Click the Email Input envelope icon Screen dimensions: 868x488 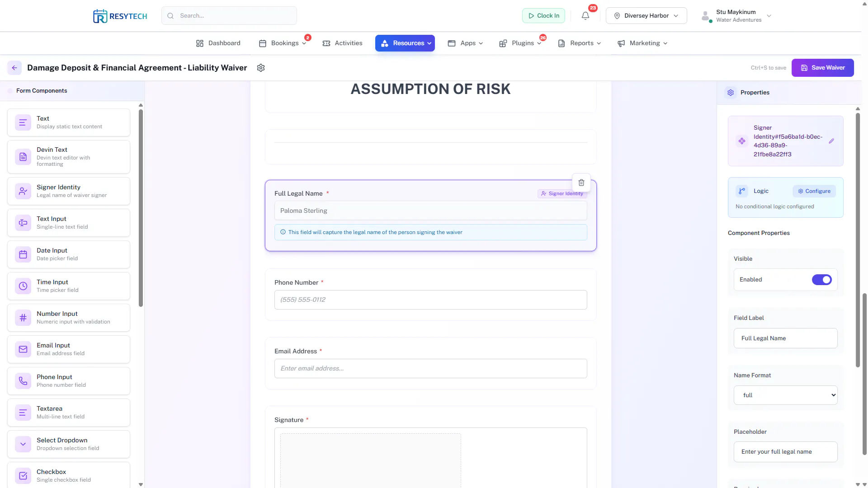point(23,349)
